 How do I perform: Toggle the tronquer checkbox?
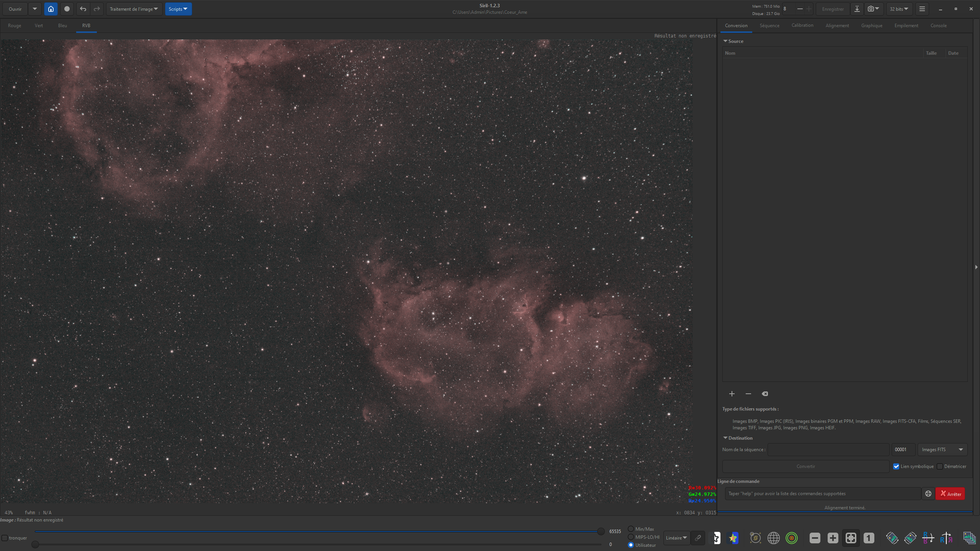(5, 538)
